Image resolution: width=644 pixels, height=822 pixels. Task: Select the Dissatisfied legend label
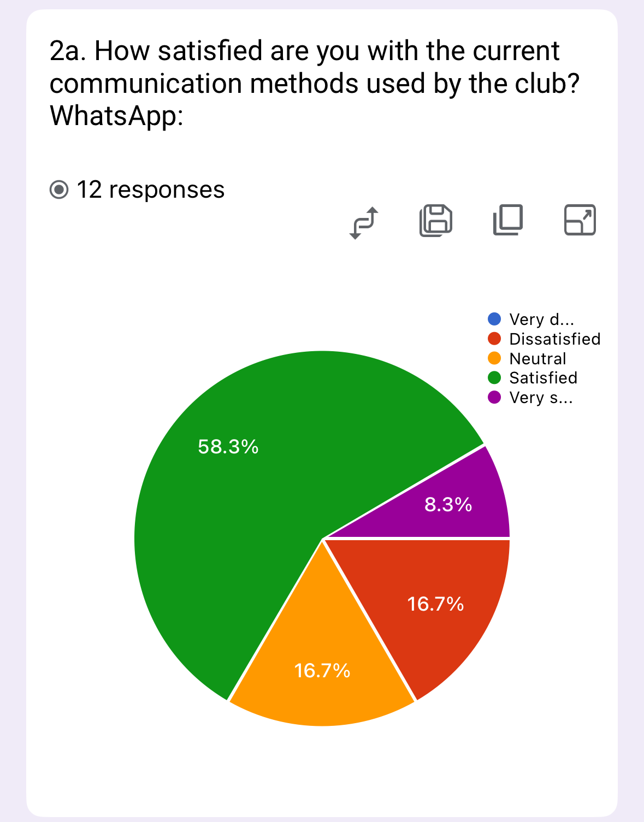pos(554,339)
